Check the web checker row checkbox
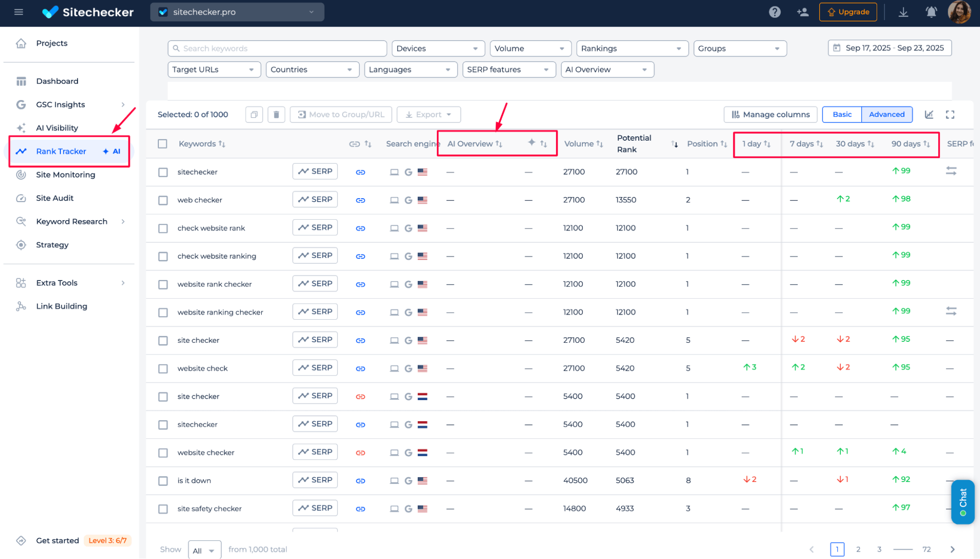The width and height of the screenshot is (980, 559). pyautogui.click(x=163, y=200)
